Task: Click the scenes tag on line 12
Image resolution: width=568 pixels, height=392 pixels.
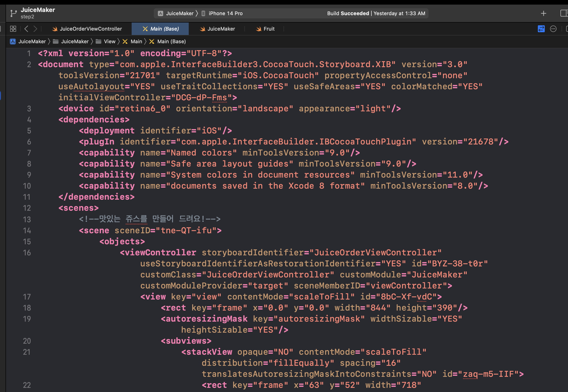Action: 78,208
